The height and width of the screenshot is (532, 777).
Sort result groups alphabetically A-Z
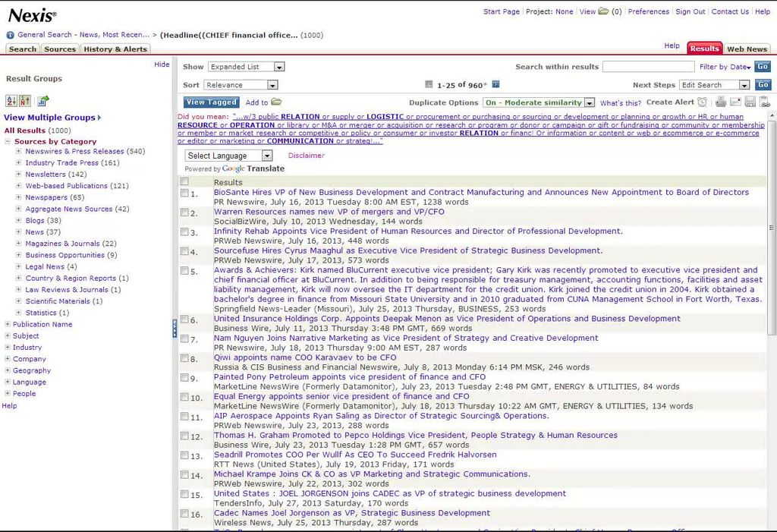coord(11,101)
